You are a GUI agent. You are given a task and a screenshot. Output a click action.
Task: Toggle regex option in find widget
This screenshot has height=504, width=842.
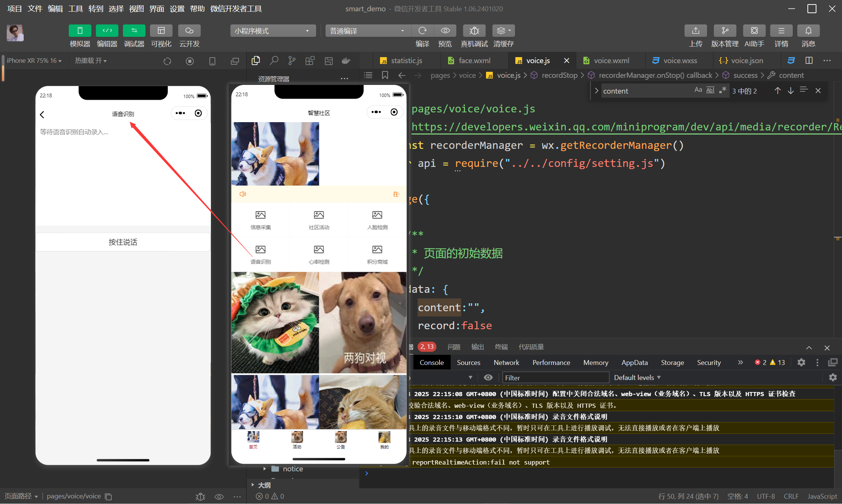pyautogui.click(x=722, y=90)
